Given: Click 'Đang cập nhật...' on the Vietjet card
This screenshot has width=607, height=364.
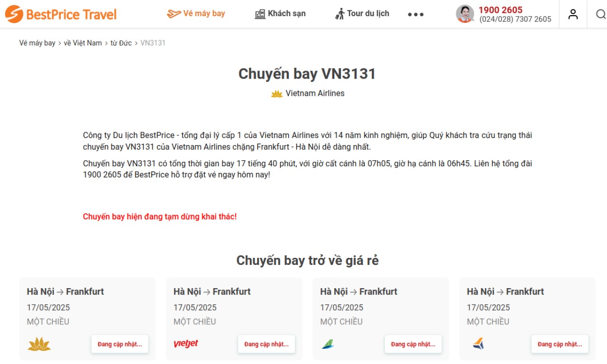Looking at the screenshot, I should (267, 344).
